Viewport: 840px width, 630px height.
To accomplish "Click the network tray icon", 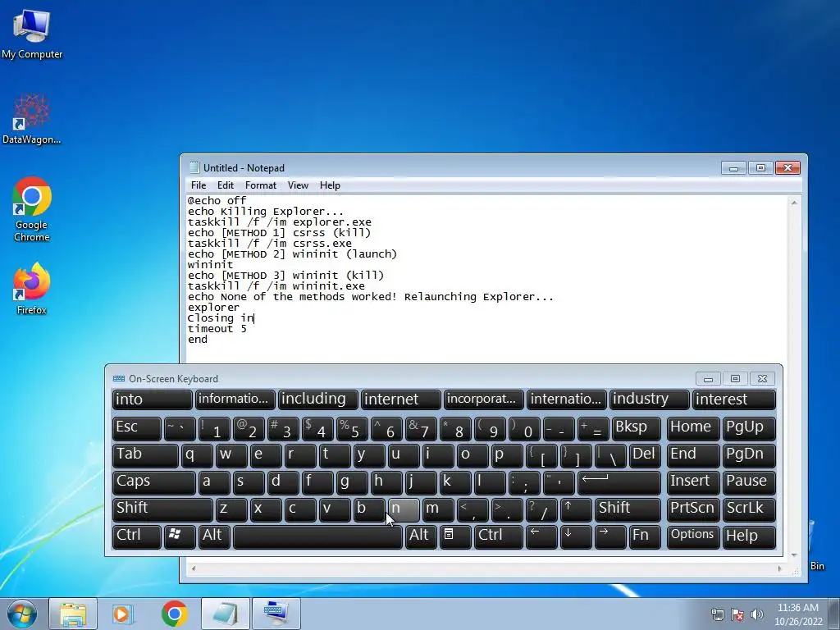I will (717, 614).
